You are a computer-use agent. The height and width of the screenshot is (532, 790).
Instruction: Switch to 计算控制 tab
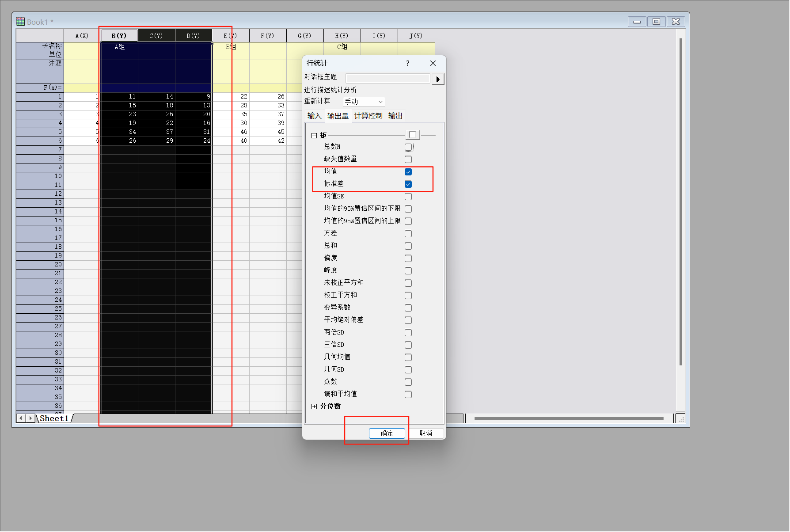[368, 116]
